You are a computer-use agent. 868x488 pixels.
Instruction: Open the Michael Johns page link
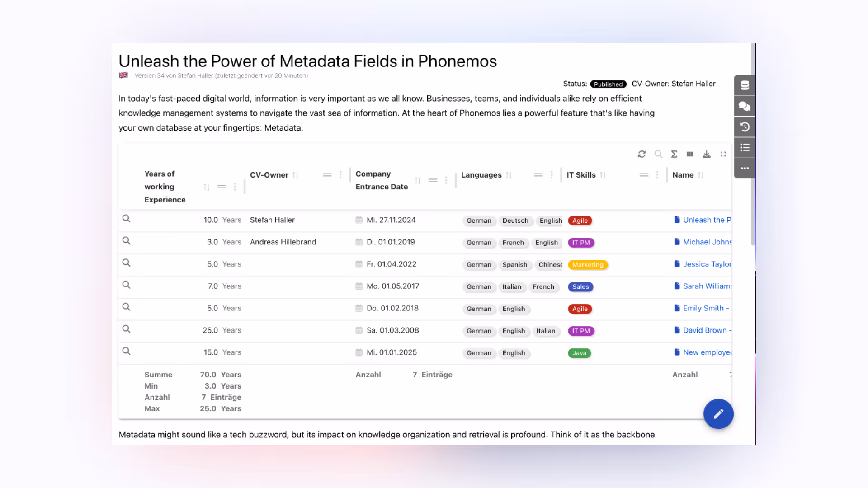coord(707,242)
